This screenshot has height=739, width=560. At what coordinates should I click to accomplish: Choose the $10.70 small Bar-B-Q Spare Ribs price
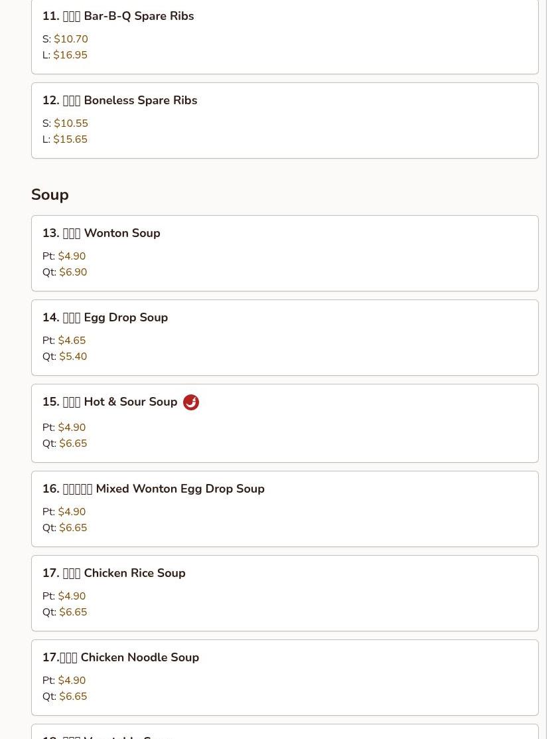[71, 39]
